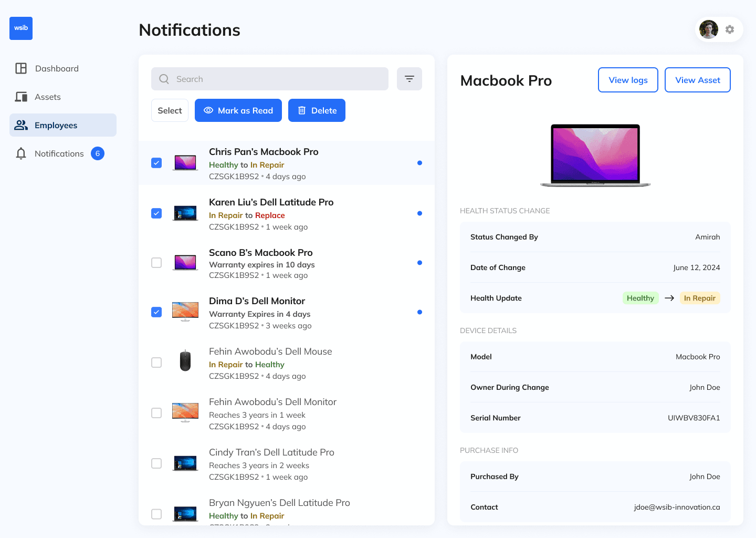Open Karen Liu's Dell Latitude Pro notification title
Viewport: 756px width, 538px height.
[x=271, y=202]
